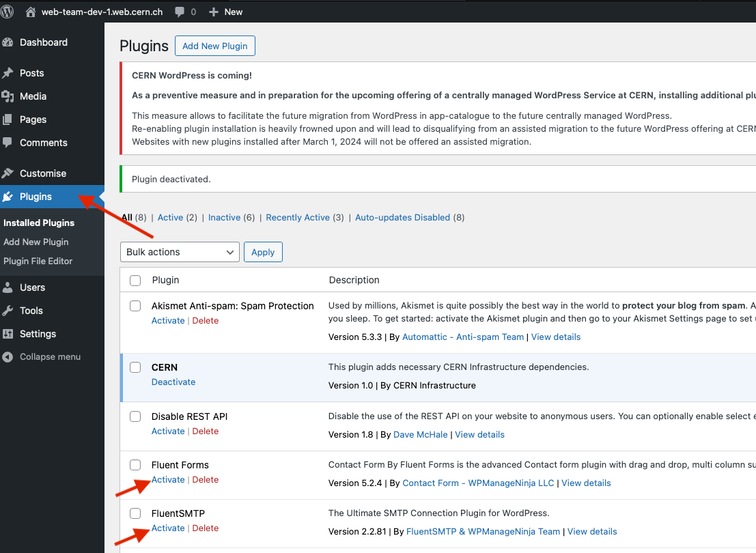Filter by Recently Active plugins
The image size is (756, 553).
pyautogui.click(x=298, y=217)
